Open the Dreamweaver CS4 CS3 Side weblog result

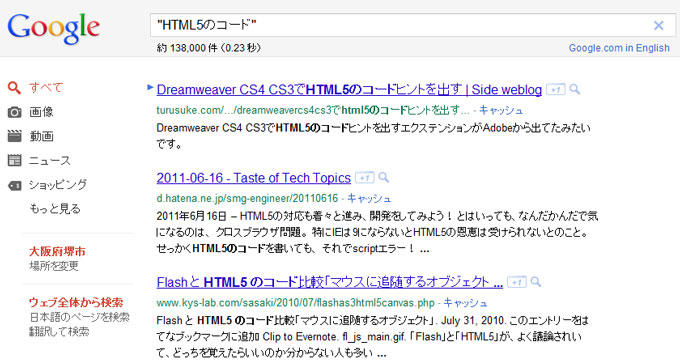pyautogui.click(x=349, y=90)
